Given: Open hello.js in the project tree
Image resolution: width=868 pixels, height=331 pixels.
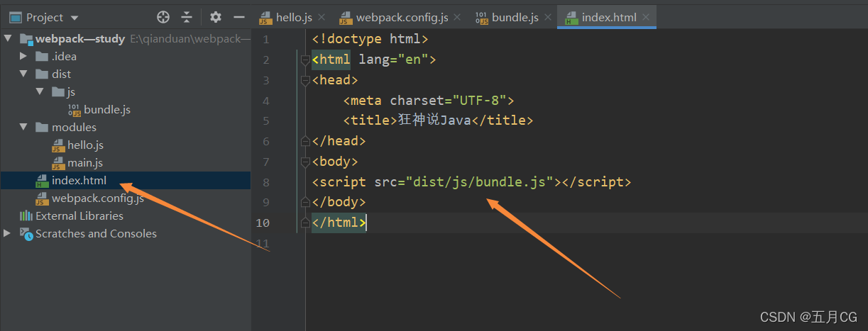Looking at the screenshot, I should point(86,145).
